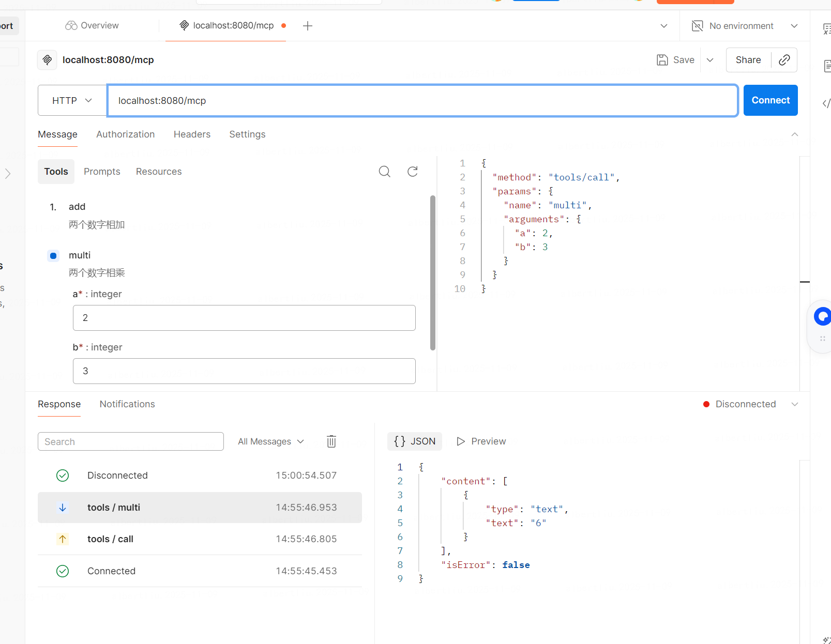Viewport: 831px width, 644px height.
Task: Share the request
Action: pyautogui.click(x=748, y=60)
